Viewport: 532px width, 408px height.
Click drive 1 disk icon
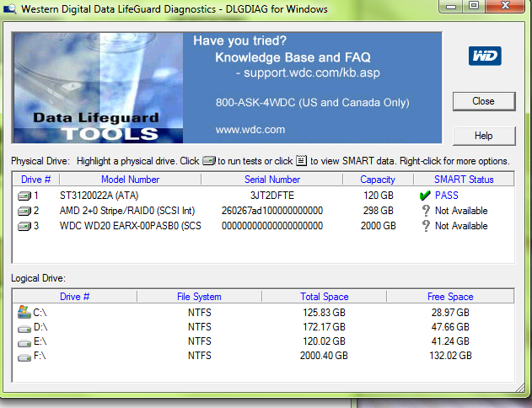pos(24,196)
